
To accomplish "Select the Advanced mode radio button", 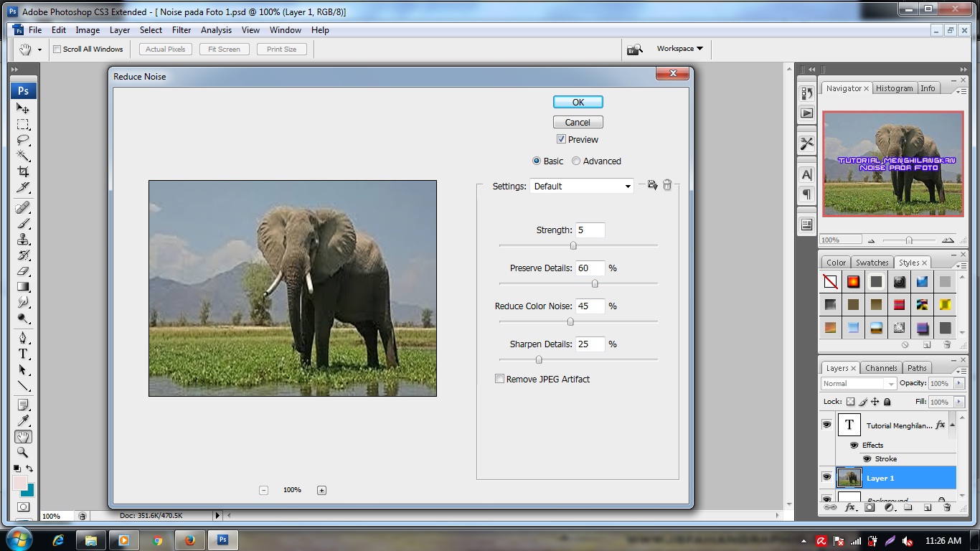I will point(576,161).
